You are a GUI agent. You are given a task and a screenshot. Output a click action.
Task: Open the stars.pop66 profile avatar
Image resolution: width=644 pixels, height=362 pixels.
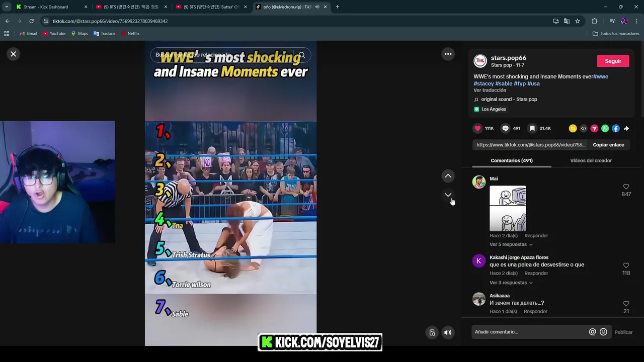click(x=480, y=61)
